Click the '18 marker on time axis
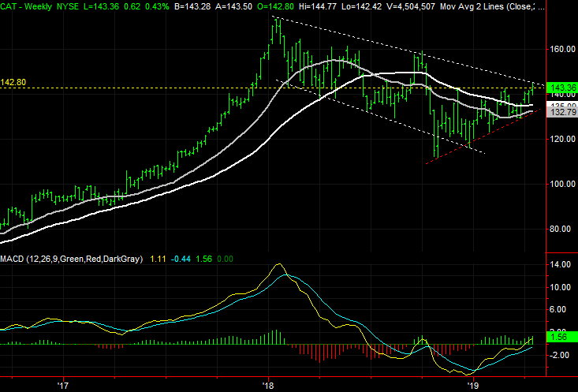 pyautogui.click(x=269, y=386)
